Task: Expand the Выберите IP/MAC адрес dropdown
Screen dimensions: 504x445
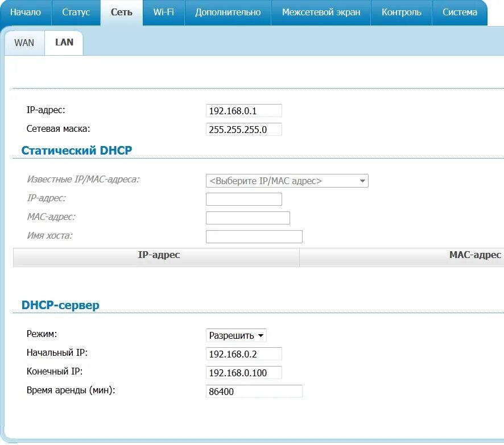Action: coord(287,181)
